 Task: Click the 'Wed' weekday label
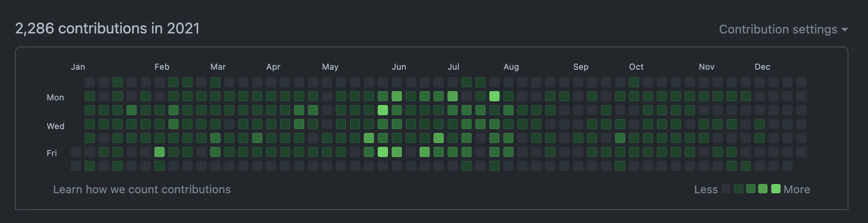pyautogui.click(x=55, y=126)
